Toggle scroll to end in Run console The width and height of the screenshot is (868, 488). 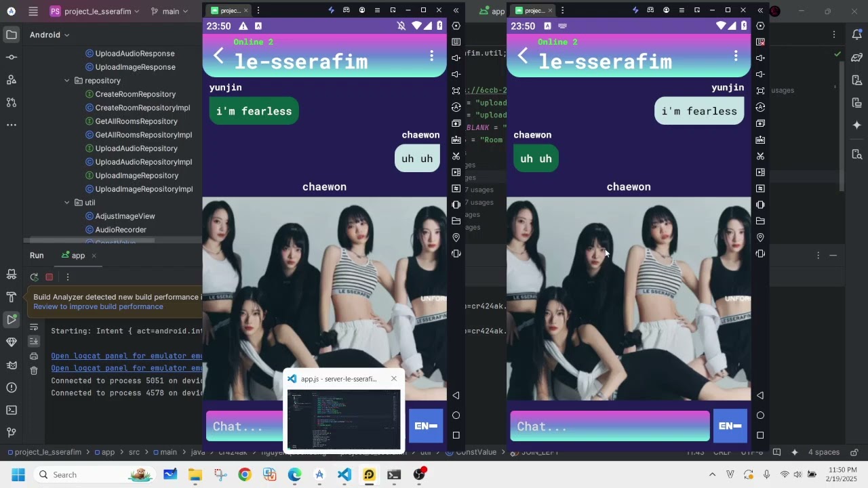point(34,341)
